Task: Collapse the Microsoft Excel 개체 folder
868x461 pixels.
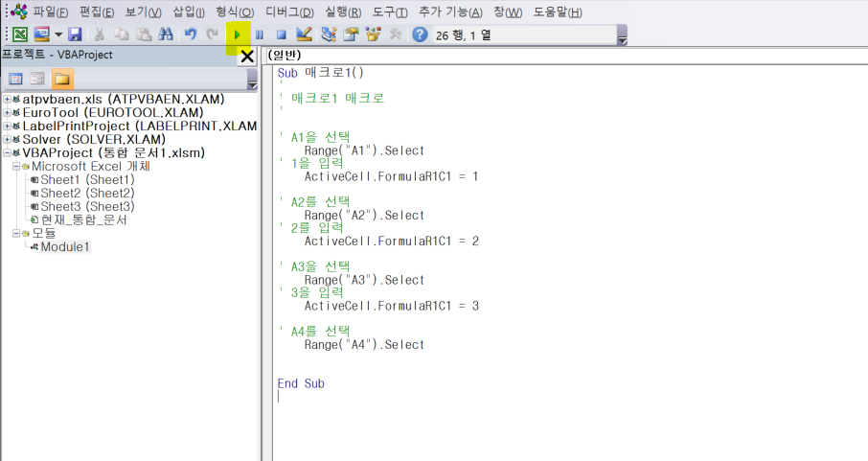Action: coord(16,166)
